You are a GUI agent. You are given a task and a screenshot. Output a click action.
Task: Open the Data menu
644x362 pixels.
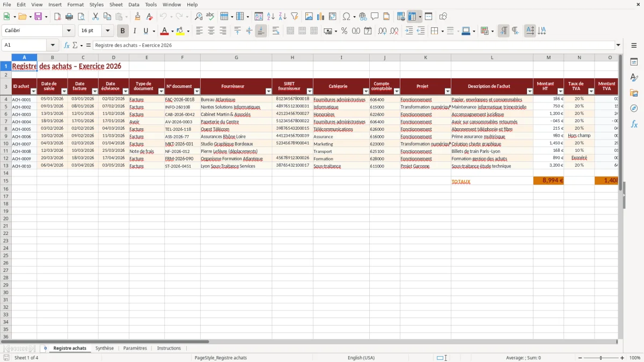(x=134, y=4)
